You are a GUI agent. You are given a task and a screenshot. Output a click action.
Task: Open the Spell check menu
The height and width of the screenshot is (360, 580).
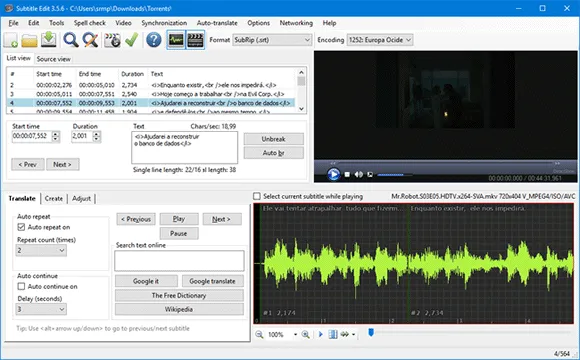[90, 23]
